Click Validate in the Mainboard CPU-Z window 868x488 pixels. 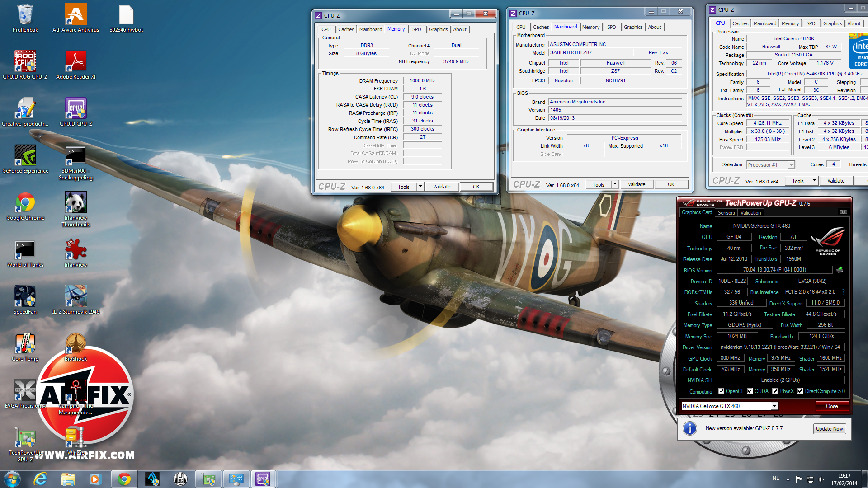637,184
